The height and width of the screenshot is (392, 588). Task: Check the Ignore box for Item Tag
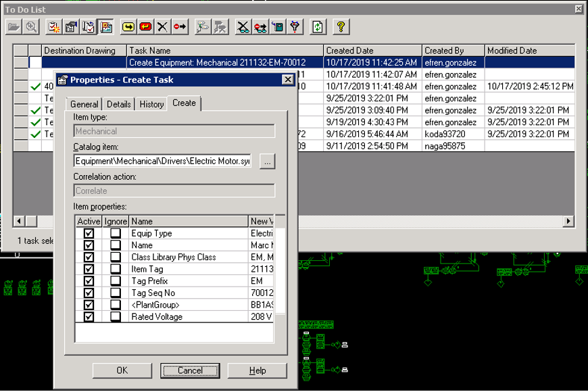tap(116, 269)
